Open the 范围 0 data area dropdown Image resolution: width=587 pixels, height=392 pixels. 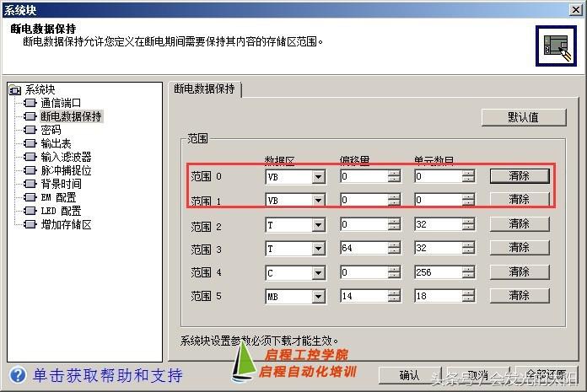(318, 176)
